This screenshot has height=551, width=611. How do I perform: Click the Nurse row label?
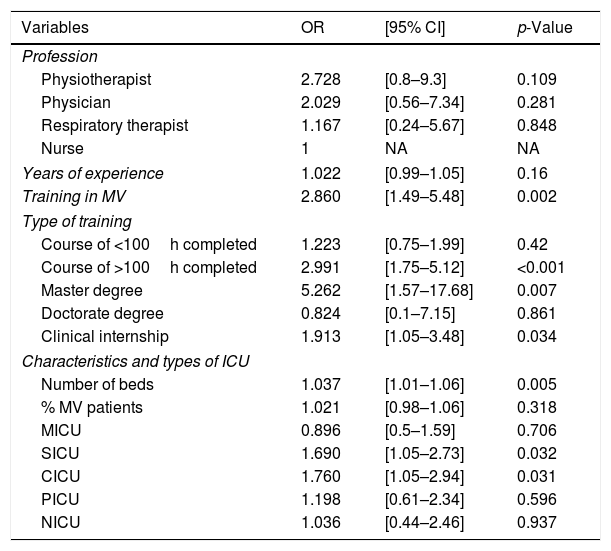coord(62,149)
